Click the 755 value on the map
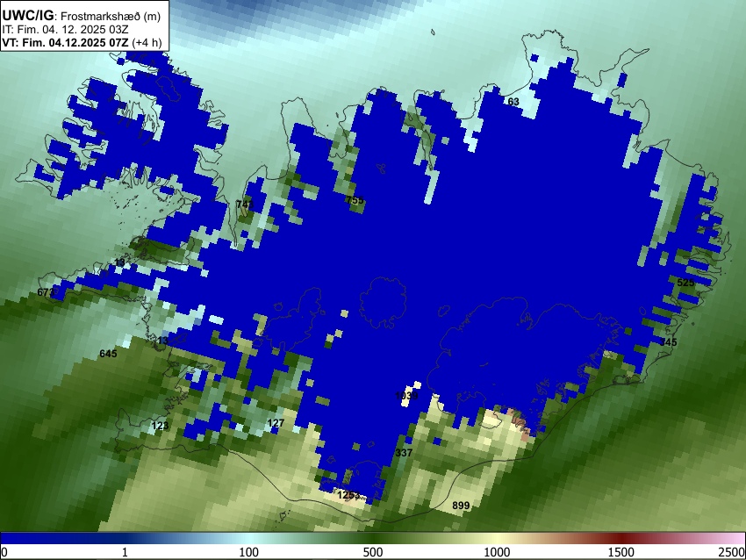 point(355,200)
